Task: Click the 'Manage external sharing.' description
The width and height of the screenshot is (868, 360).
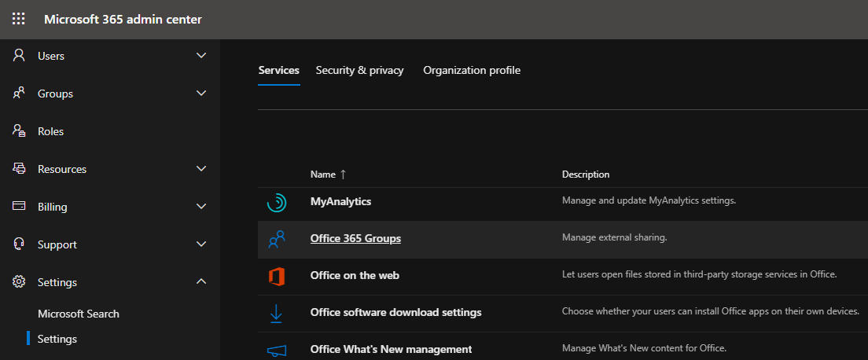Action: point(615,237)
